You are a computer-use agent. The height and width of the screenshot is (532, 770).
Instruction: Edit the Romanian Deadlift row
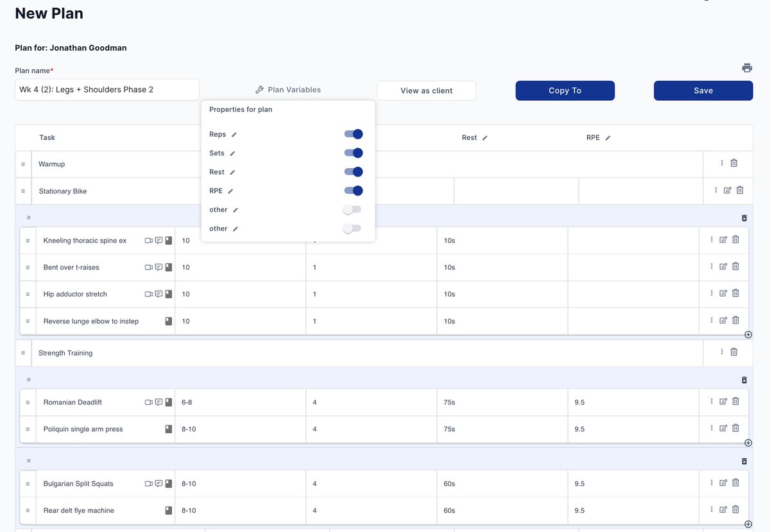click(x=723, y=401)
